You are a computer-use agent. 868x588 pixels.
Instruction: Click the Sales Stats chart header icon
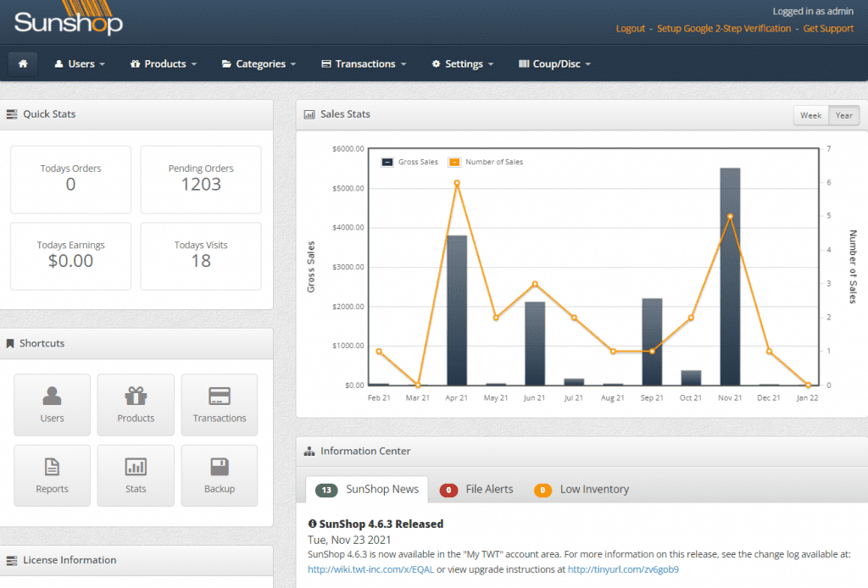click(309, 114)
